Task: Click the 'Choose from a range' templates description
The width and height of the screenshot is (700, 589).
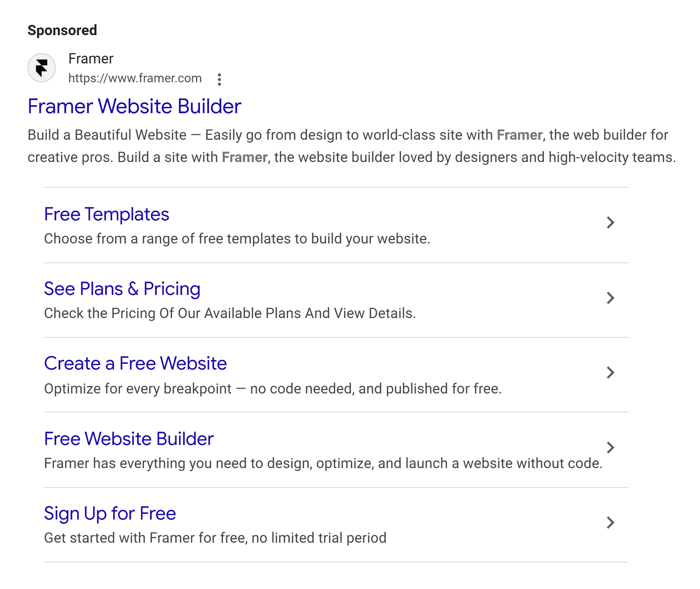Action: coord(237,239)
